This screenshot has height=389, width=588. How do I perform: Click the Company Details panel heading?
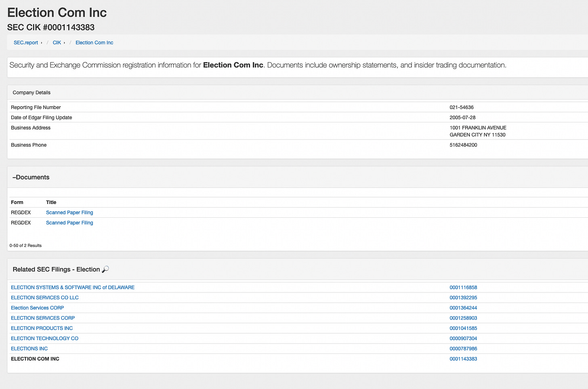pyautogui.click(x=31, y=93)
